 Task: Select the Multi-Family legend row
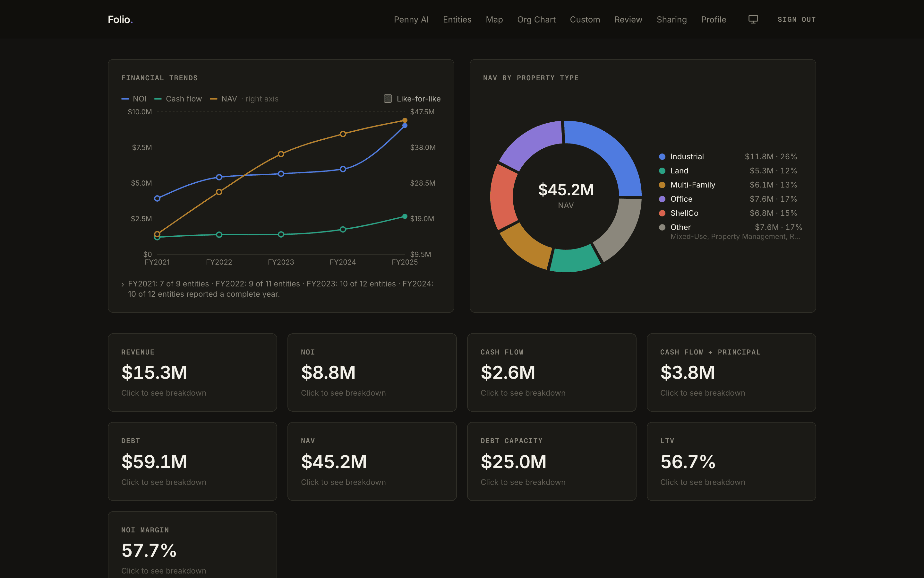(x=728, y=185)
